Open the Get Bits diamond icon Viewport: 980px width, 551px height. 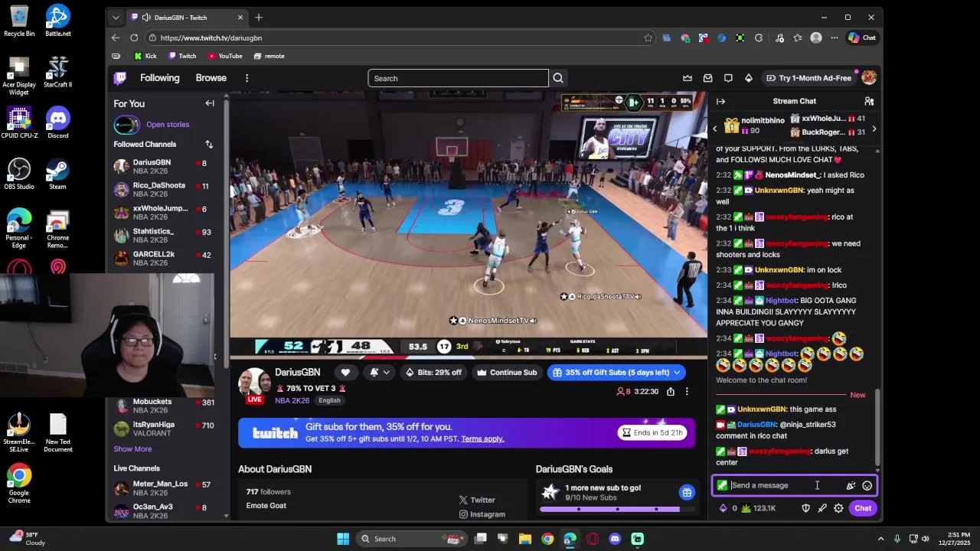(749, 78)
